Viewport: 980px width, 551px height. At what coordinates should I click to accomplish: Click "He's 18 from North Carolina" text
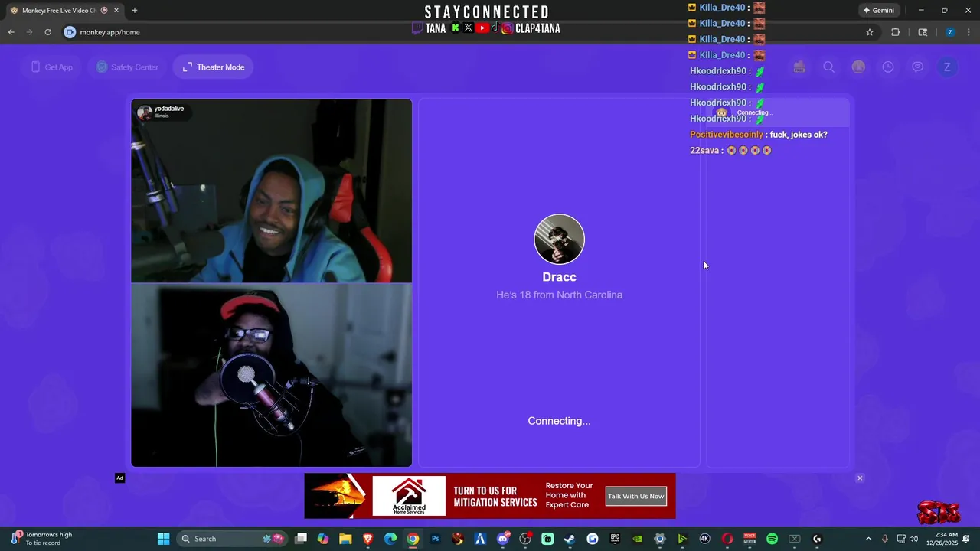[559, 295]
